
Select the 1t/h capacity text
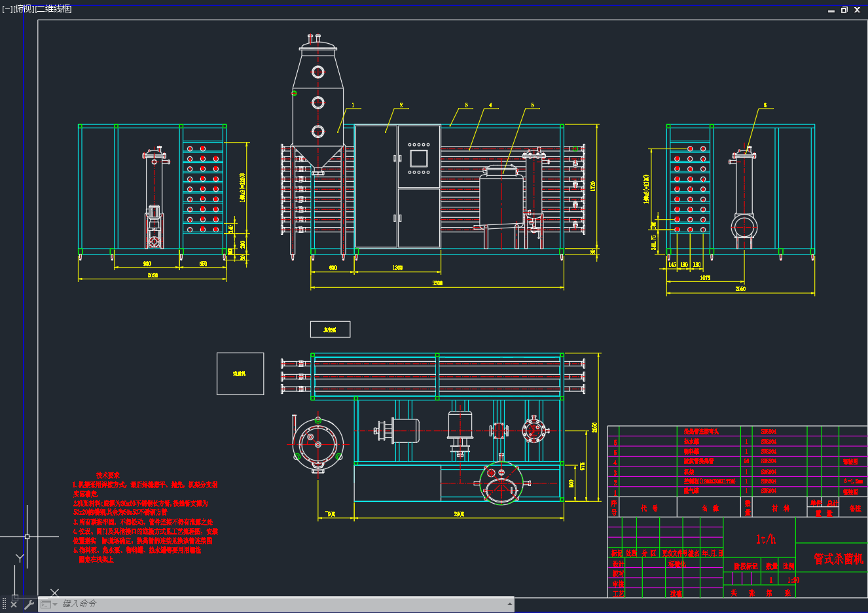click(x=765, y=539)
